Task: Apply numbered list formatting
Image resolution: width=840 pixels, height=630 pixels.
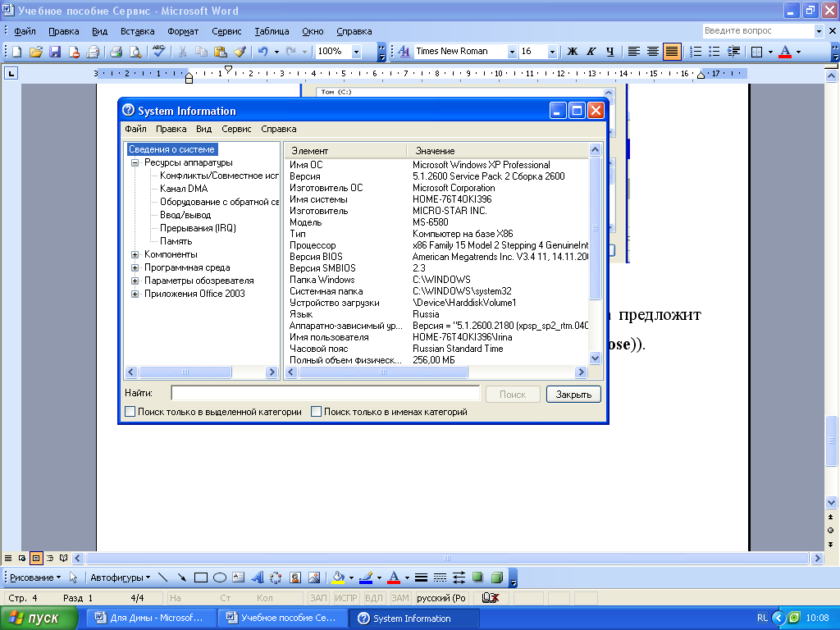Action: pyautogui.click(x=696, y=52)
